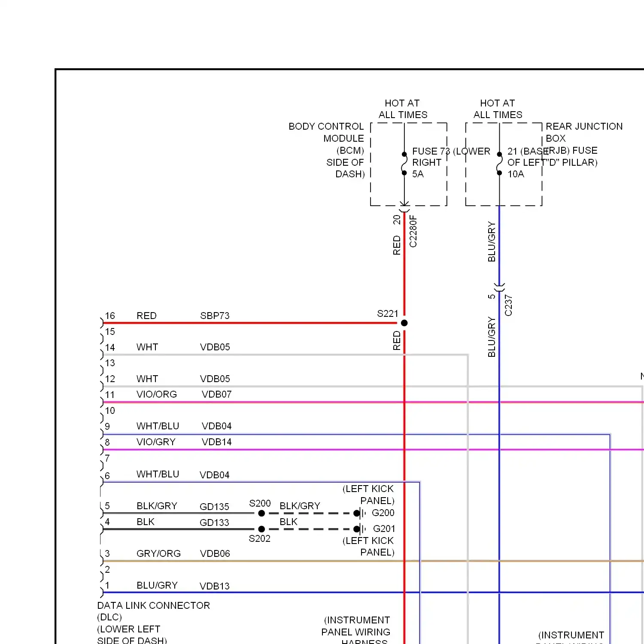Viewport: 644px width, 644px height.
Task: Click BLK/GRY label on pin 5
Action: point(157,506)
